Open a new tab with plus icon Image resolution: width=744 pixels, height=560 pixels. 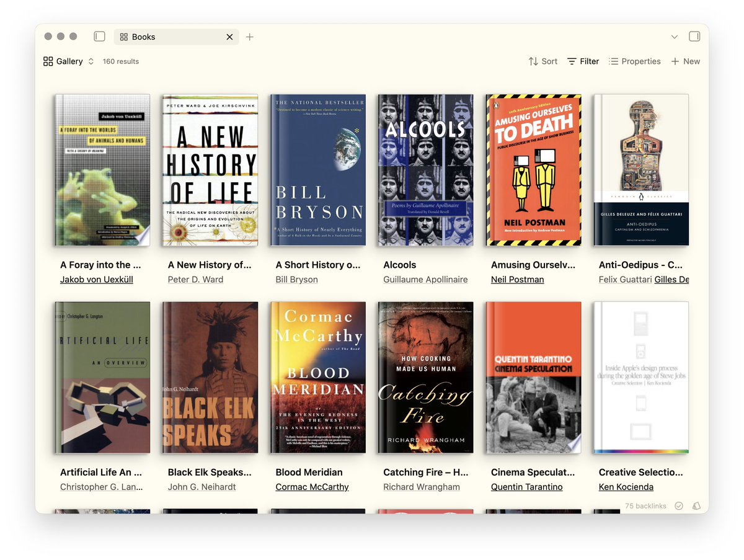coord(250,37)
